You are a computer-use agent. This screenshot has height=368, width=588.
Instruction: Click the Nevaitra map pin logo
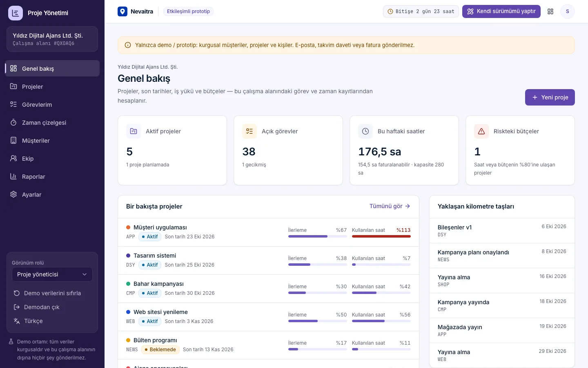click(122, 11)
